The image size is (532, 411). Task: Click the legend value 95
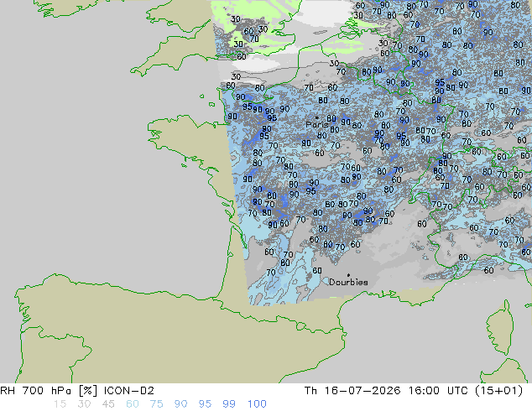205,404
